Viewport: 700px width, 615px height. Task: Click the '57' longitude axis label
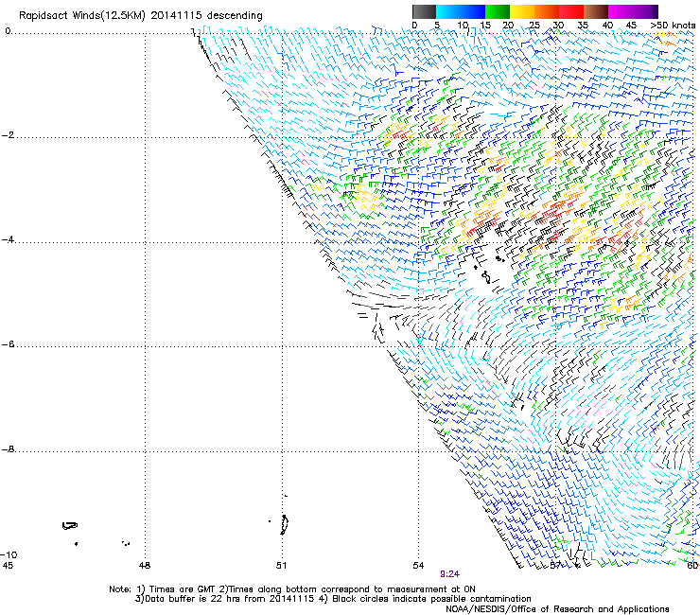pyautogui.click(x=555, y=566)
